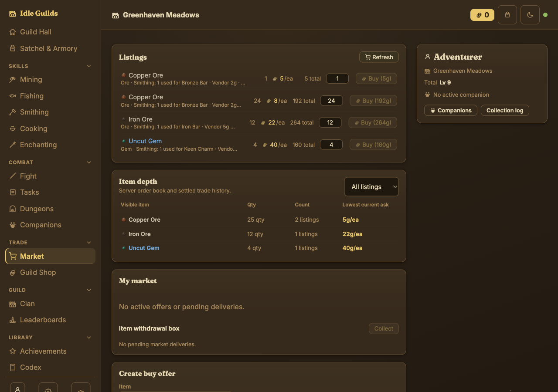Image resolution: width=558 pixels, height=392 pixels.
Task: Collapse the TRADE section chevron
Action: [x=89, y=243]
